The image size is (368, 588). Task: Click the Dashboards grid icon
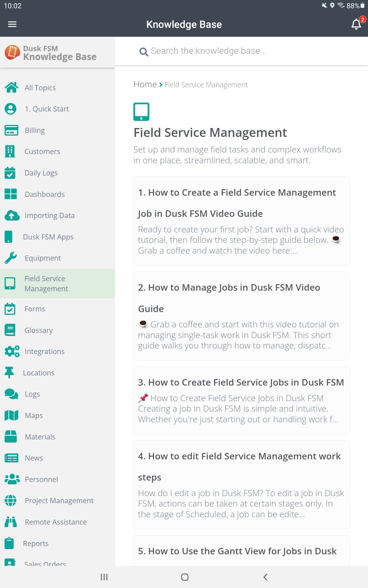coord(11,194)
